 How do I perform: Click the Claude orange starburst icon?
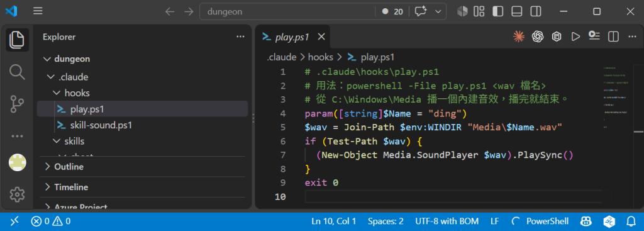click(x=519, y=37)
